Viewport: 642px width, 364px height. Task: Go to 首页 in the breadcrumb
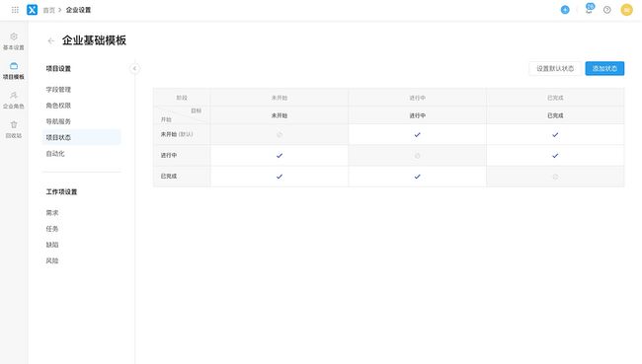point(48,10)
